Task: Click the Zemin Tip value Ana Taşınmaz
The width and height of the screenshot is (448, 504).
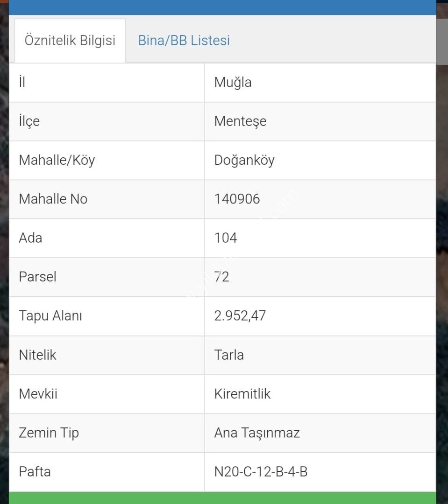Action: 257,433
